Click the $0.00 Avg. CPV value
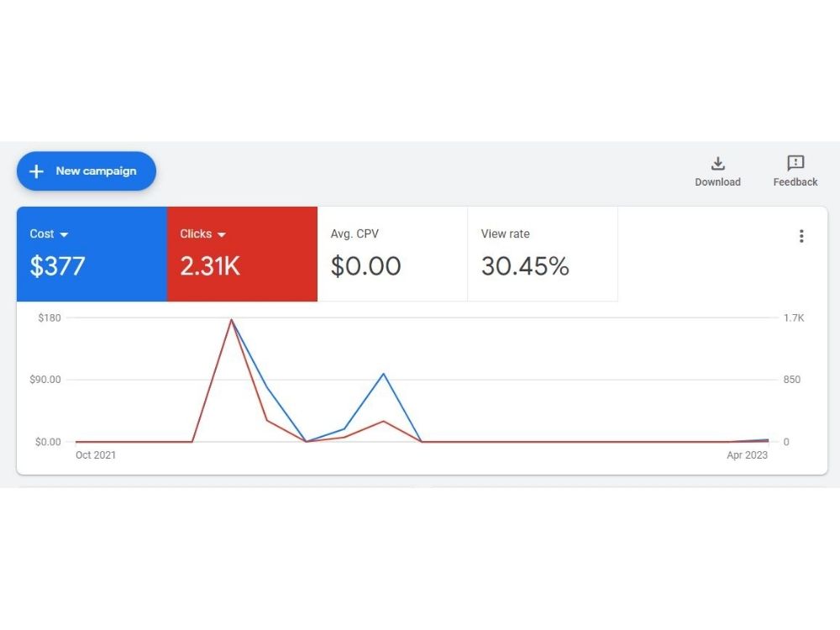The width and height of the screenshot is (840, 630). coord(366,266)
